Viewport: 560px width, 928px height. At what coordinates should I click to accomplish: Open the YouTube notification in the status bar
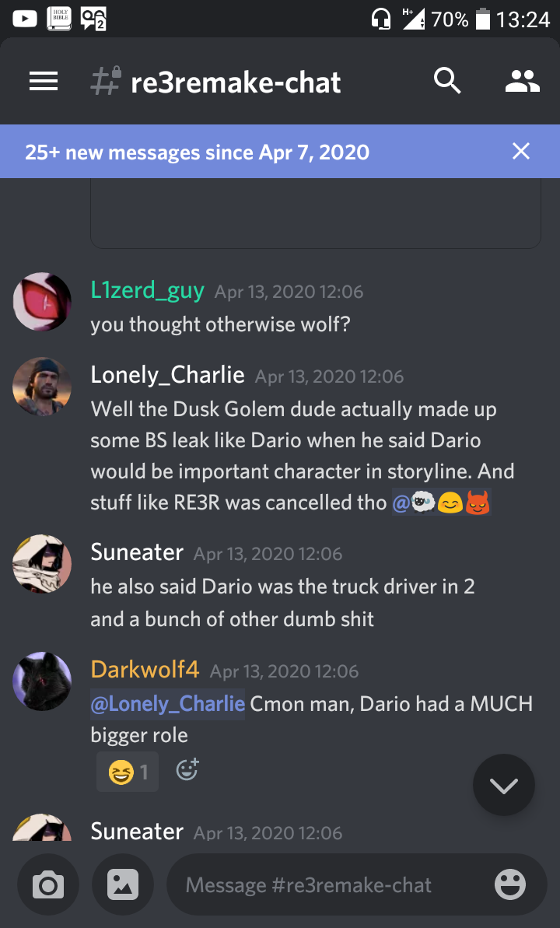pyautogui.click(x=24, y=19)
